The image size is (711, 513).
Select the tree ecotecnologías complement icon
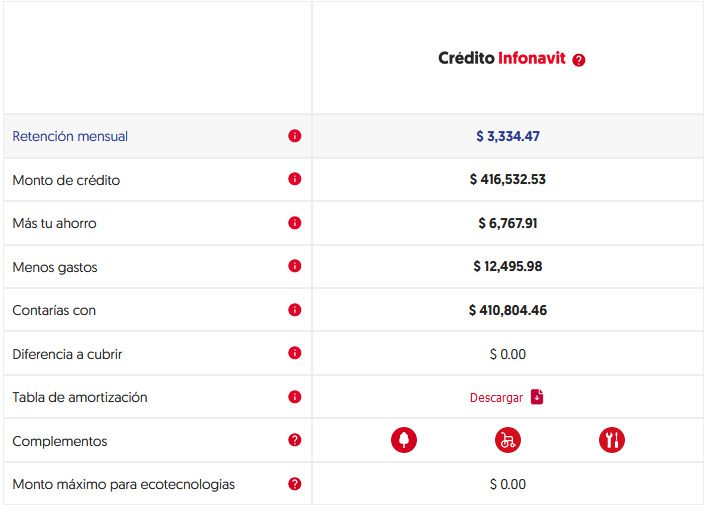pos(404,440)
